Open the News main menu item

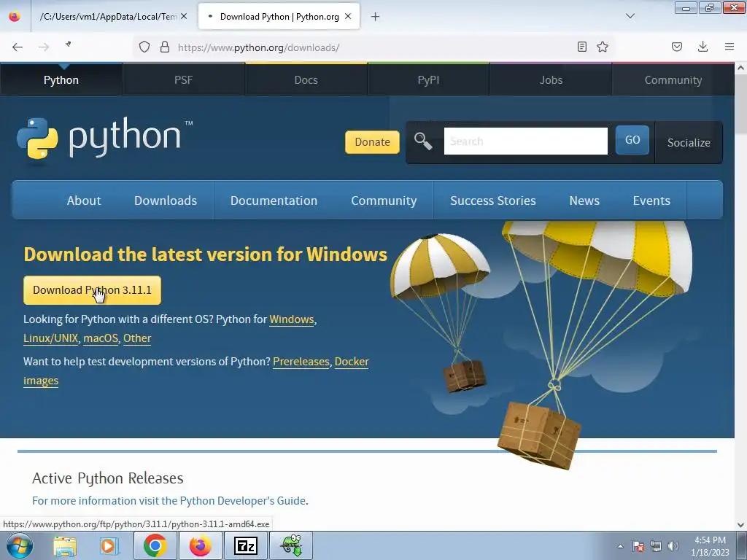[584, 201]
